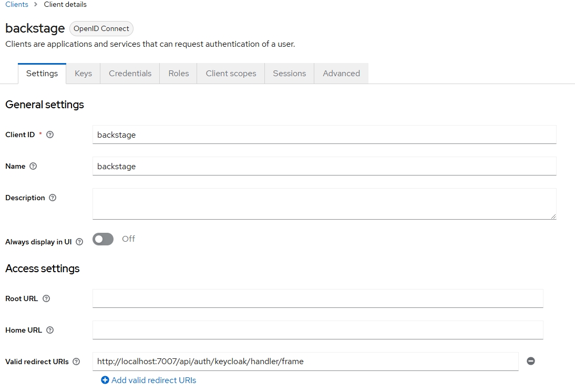Viewport: 575px width, 392px height.
Task: Click the Off label beside the toggle
Action: coord(128,239)
